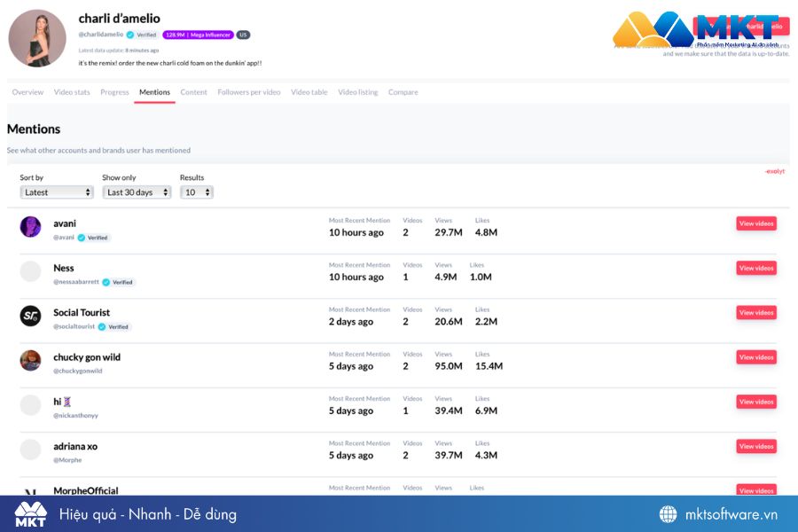The image size is (798, 532).
Task: Click avani's purple avatar
Action: (x=30, y=227)
